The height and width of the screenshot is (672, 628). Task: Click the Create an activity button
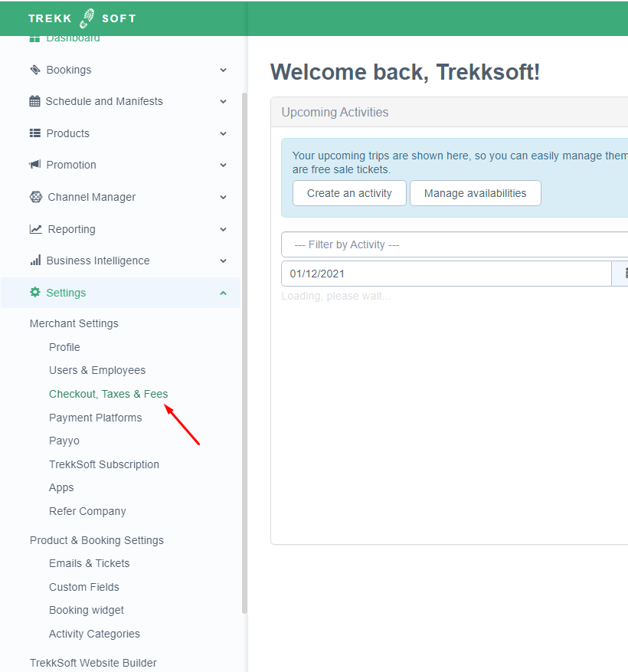click(349, 193)
